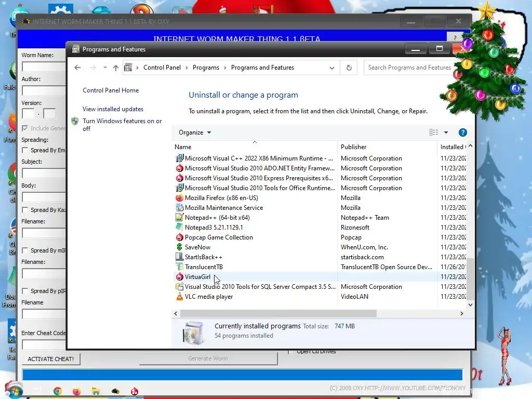The height and width of the screenshot is (399, 532).
Task: Click the Generate Worm button
Action: pyautogui.click(x=208, y=358)
